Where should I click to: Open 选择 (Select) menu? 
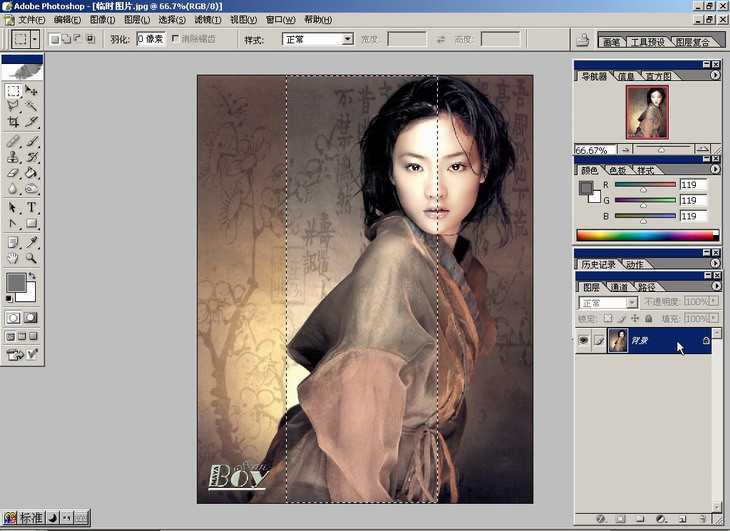(x=172, y=20)
